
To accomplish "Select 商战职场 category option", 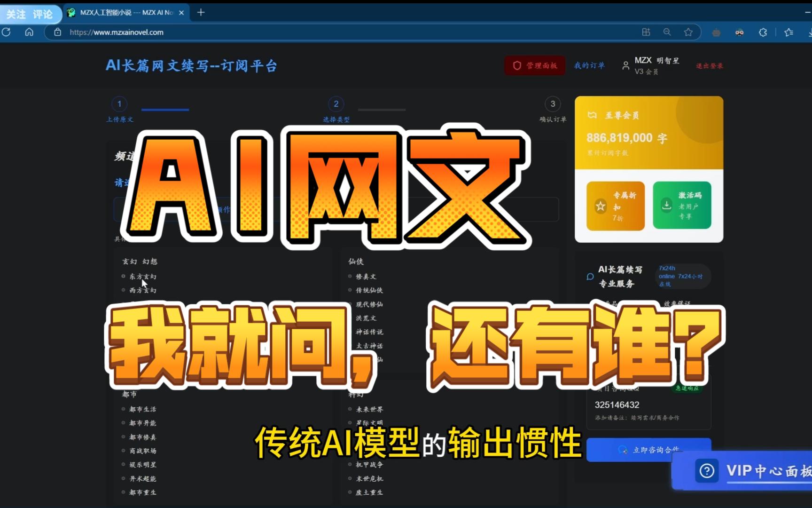I will [x=139, y=451].
